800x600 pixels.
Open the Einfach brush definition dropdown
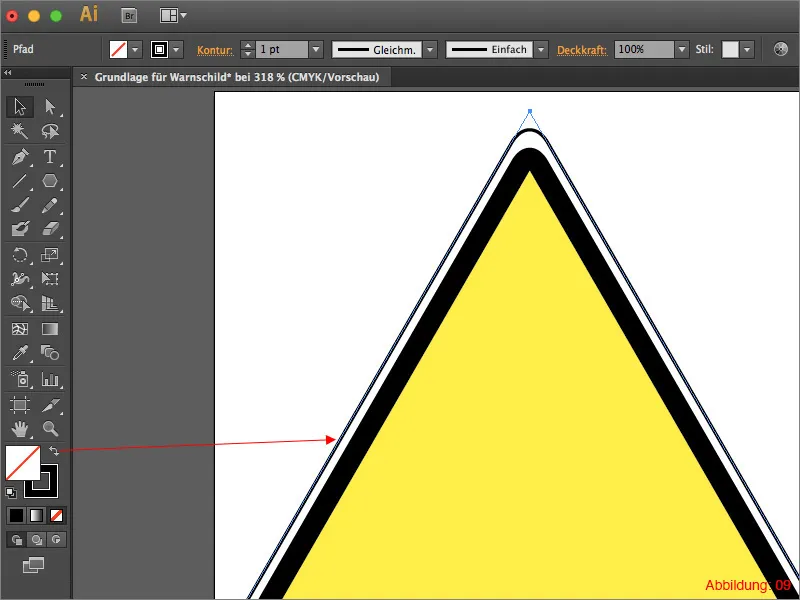pos(541,49)
